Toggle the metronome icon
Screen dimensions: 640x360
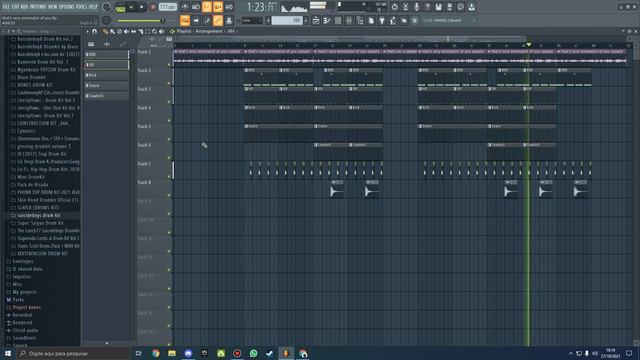(x=185, y=7)
